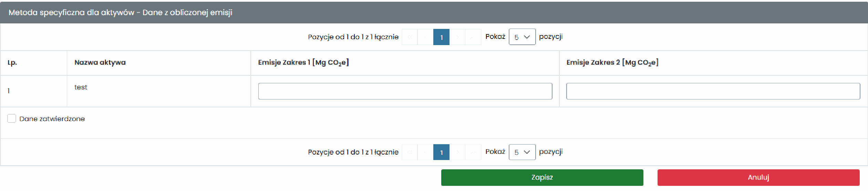Viewport: 868px width, 191px height.
Task: Click previous page arrow in bottom pagination
Action: pyautogui.click(x=425, y=152)
